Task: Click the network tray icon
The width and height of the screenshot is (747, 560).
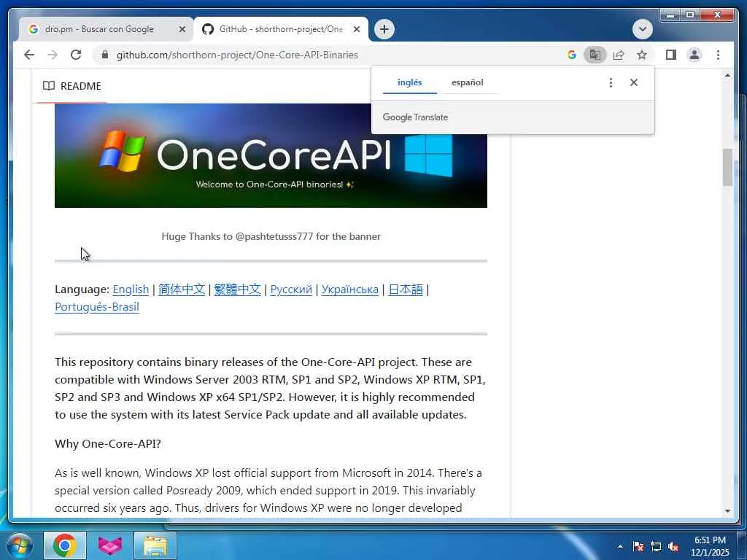Action: [x=656, y=546]
